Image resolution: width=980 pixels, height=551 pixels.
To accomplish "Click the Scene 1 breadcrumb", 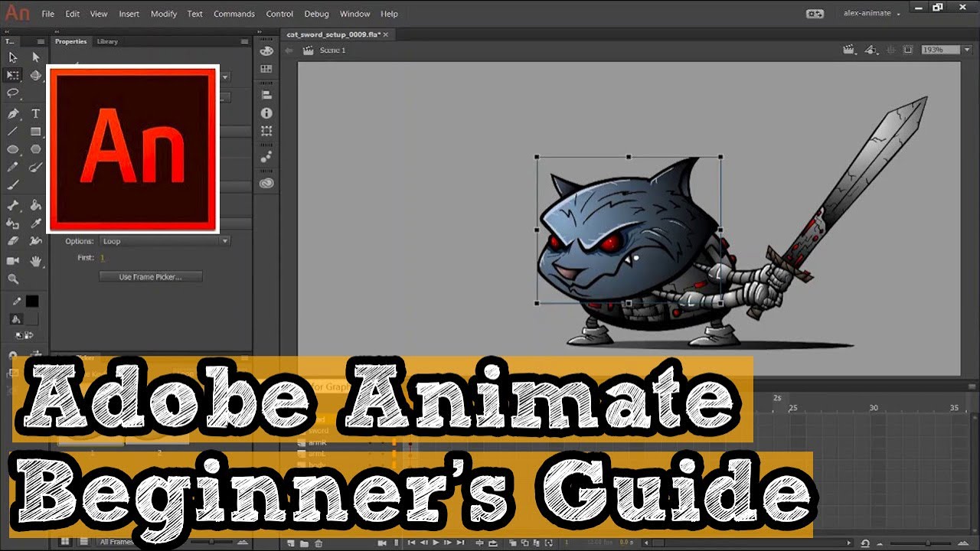I will click(x=332, y=50).
